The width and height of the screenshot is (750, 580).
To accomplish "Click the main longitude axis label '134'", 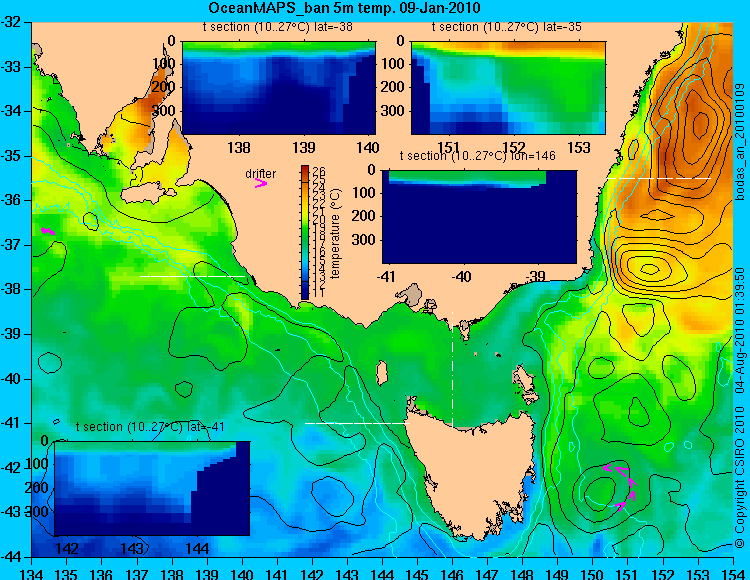I will tap(32, 573).
